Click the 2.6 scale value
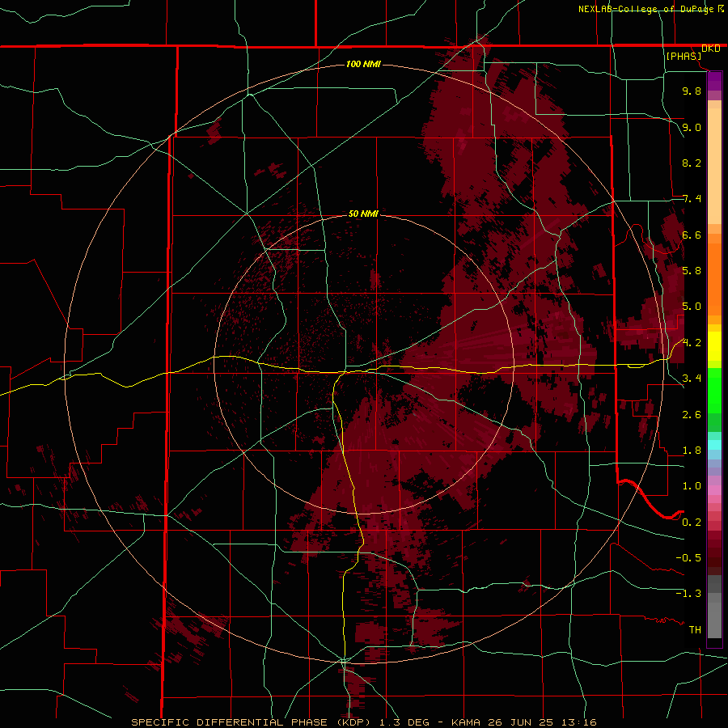 pos(692,415)
